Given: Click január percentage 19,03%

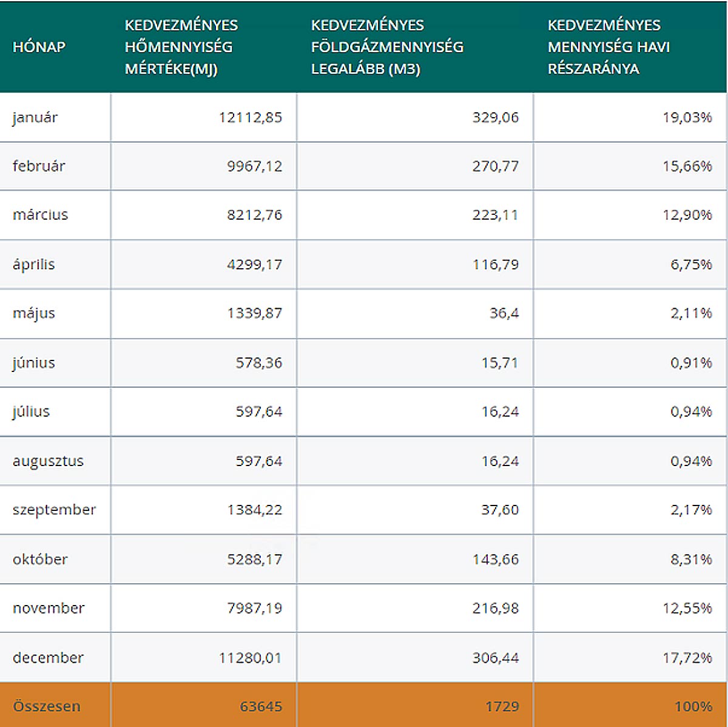Looking at the screenshot, I should [687, 117].
